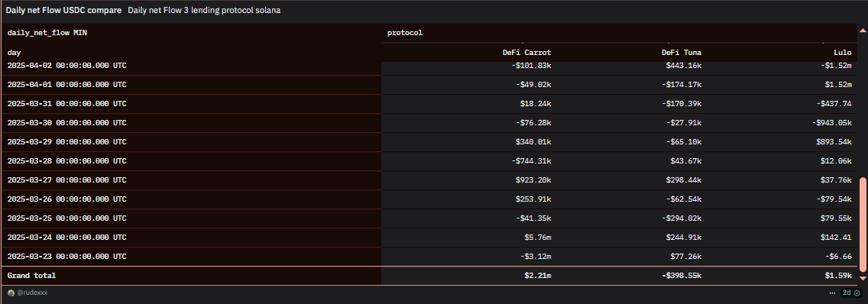Image resolution: width=868 pixels, height=304 pixels.
Task: Click the 2d data freshness checkmark badge
Action: click(851, 293)
